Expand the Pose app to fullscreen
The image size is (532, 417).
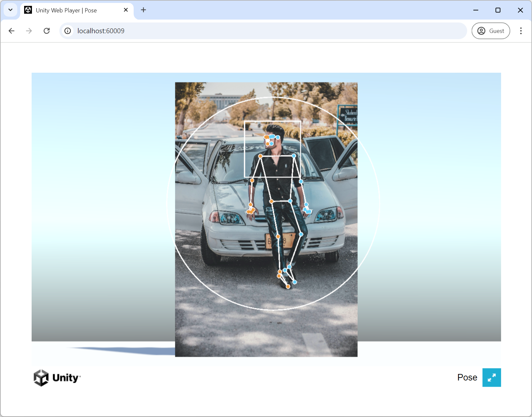[492, 378]
